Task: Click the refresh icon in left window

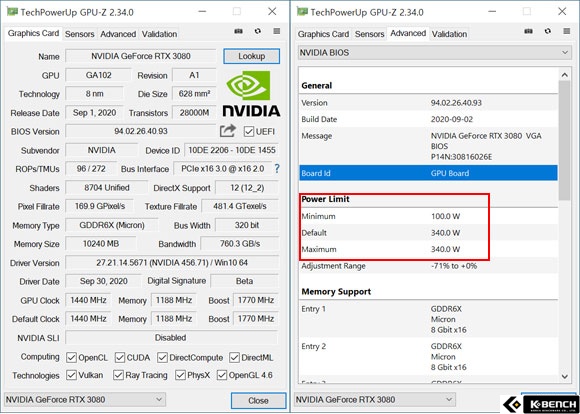Action: pyautogui.click(x=258, y=31)
